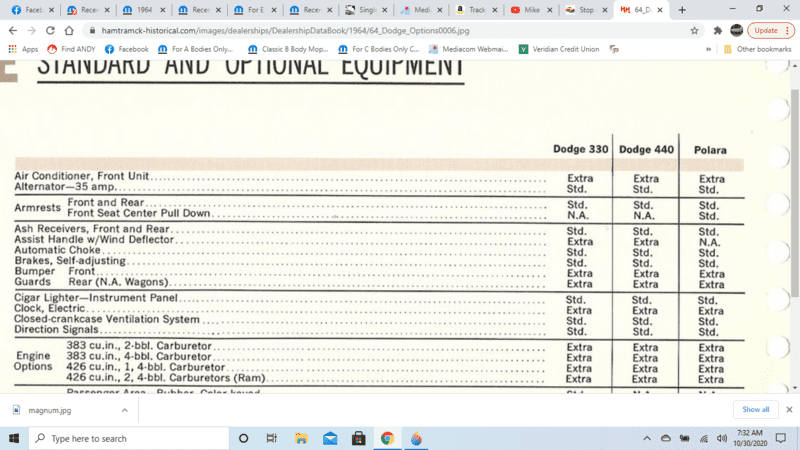
Task: Click the Chrome taskbar icon
Action: click(x=387, y=438)
